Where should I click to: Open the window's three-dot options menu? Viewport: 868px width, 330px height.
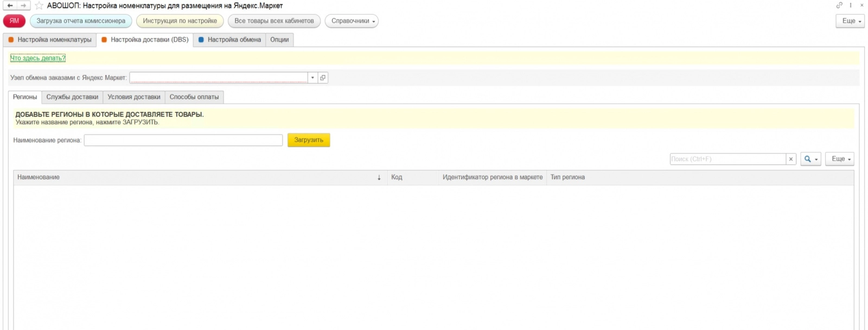[x=851, y=5]
